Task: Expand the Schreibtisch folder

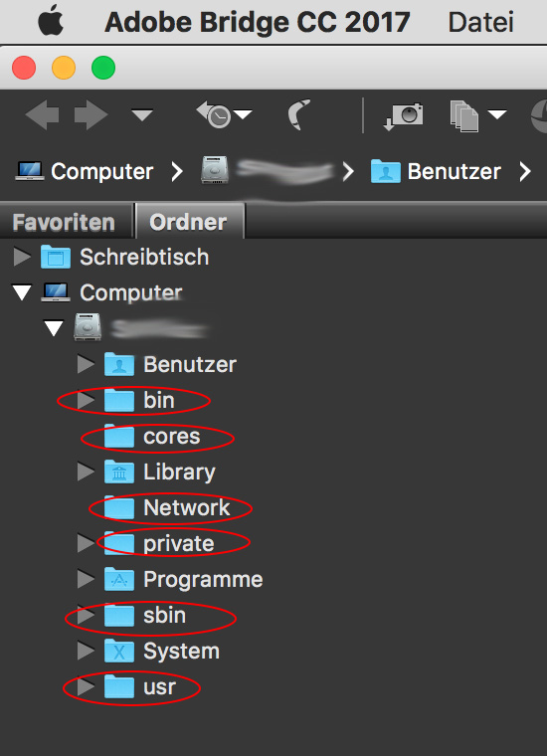Action: (x=22, y=257)
